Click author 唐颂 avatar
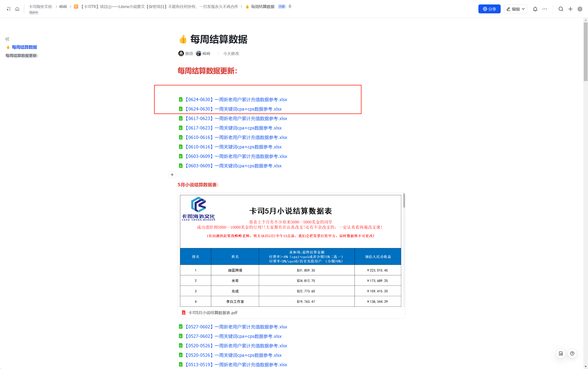This screenshot has width=588, height=369. 181,53
